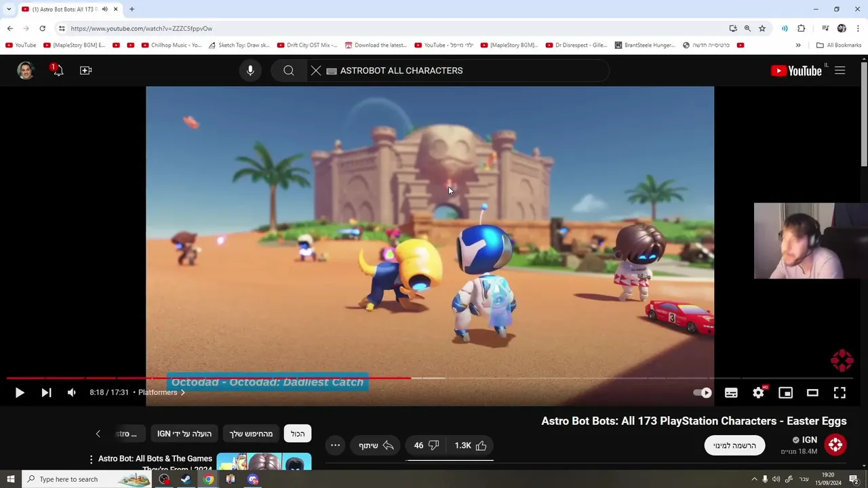The image size is (868, 488).
Task: Open the Chrome media control icon
Action: coord(825,28)
